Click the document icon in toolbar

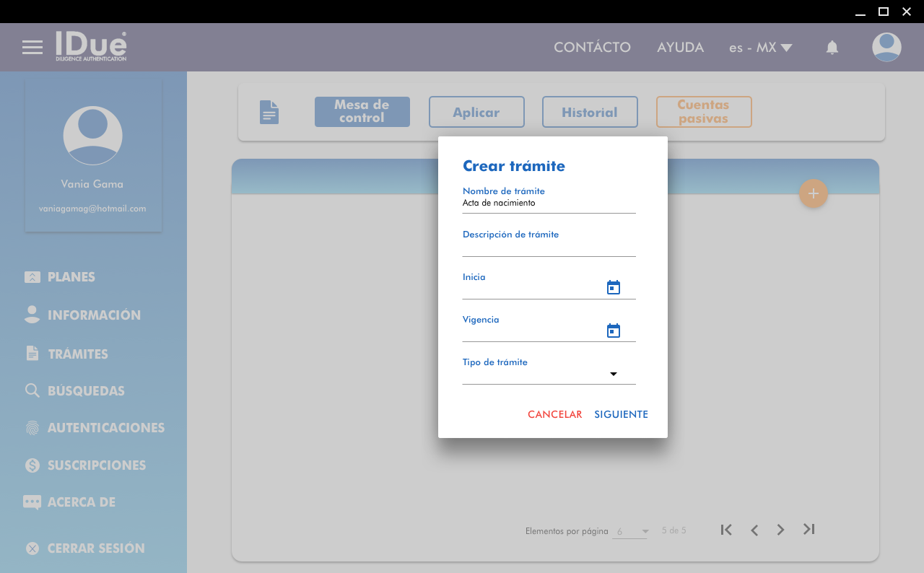(269, 112)
